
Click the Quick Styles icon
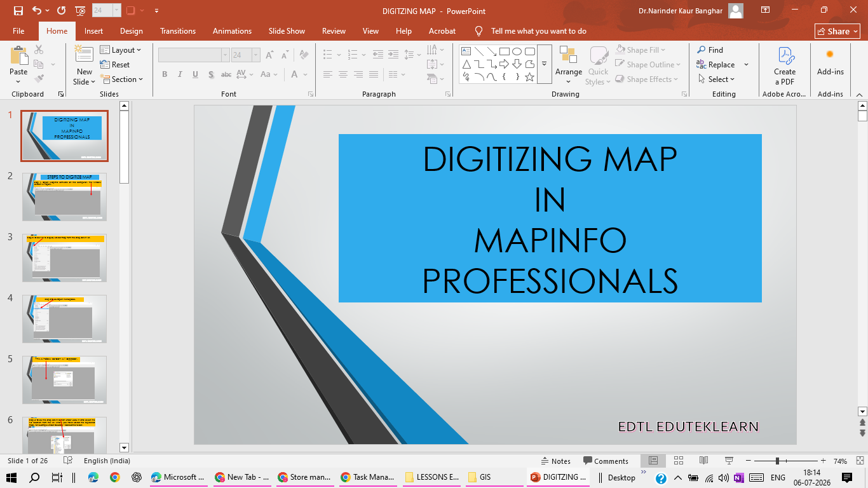tap(598, 56)
